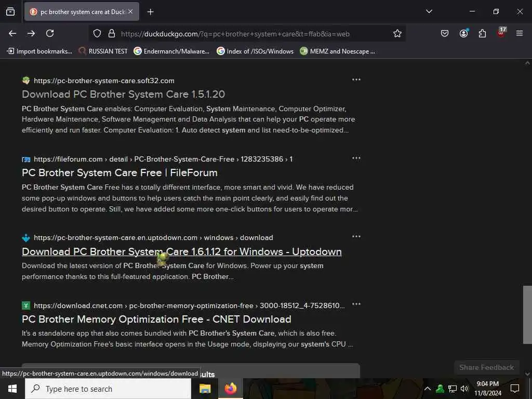Open Index of /ISOs/Windows bookmark
Viewport: 532px width, 399px height.
[255, 51]
